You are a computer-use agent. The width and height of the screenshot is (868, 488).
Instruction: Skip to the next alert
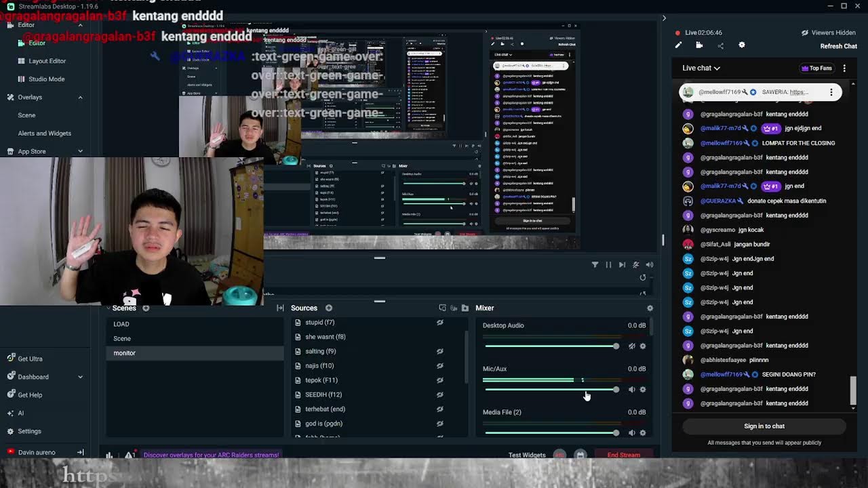click(x=622, y=265)
